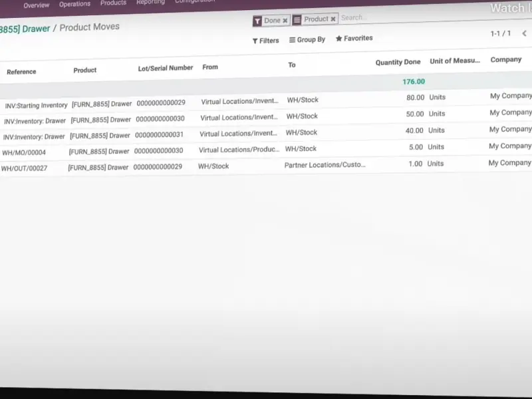The height and width of the screenshot is (399, 532).
Task: Remove the Product group tag
Action: click(333, 19)
